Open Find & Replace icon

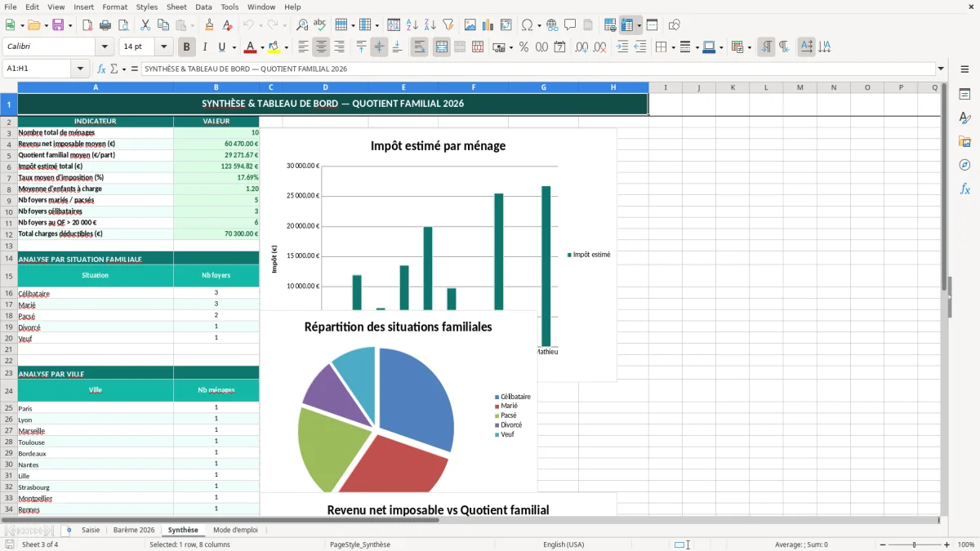coord(302,25)
